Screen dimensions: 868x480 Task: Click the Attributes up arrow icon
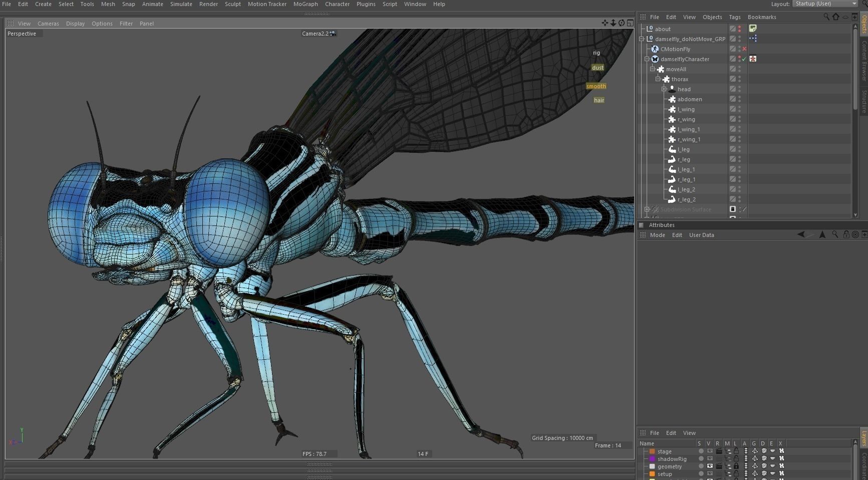[822, 234]
